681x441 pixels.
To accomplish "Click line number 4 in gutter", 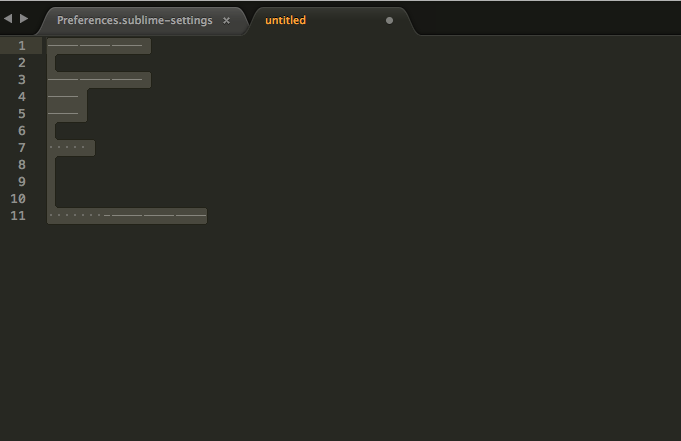I will click(22, 96).
